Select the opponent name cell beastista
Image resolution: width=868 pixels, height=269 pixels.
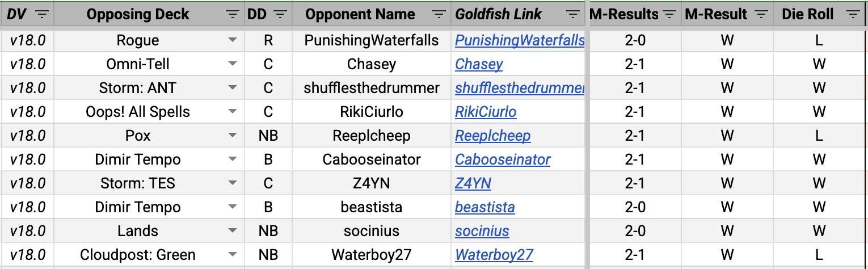371,207
